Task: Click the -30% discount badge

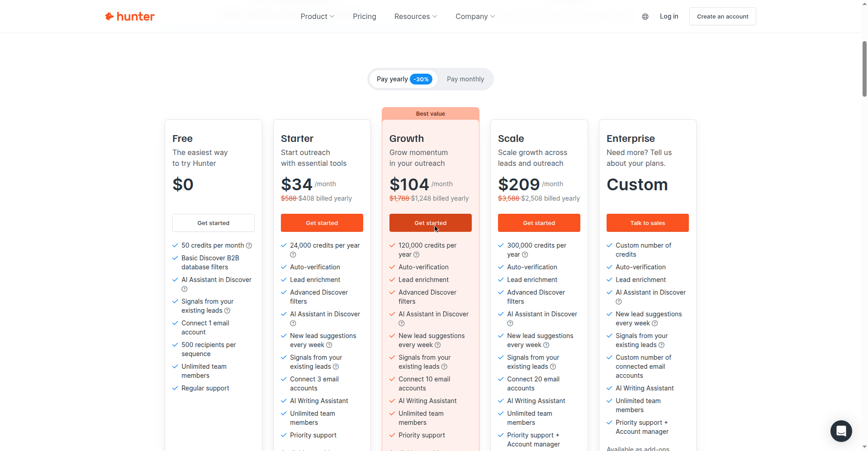Action: coord(421,79)
